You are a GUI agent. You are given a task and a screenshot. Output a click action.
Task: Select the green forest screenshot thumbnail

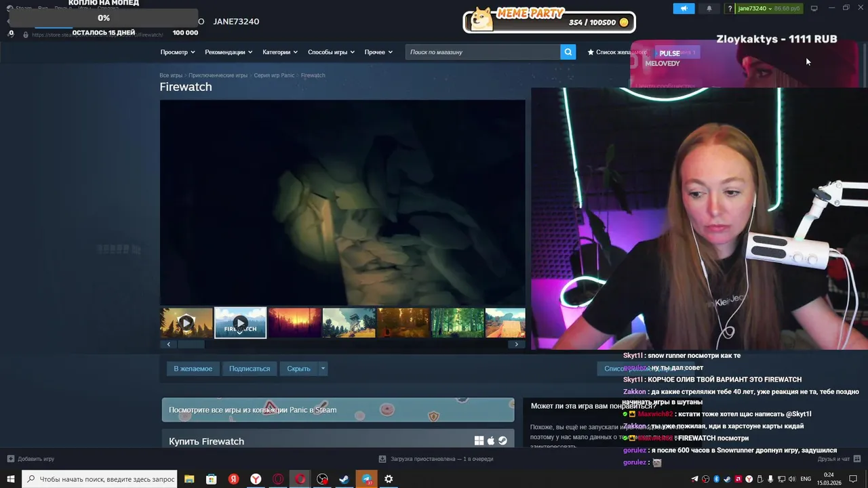458,323
